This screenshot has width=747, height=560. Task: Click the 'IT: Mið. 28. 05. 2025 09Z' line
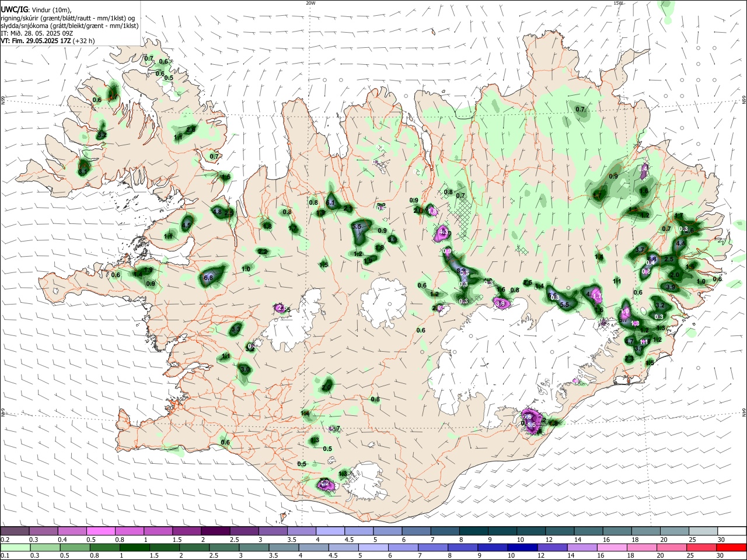(x=36, y=33)
